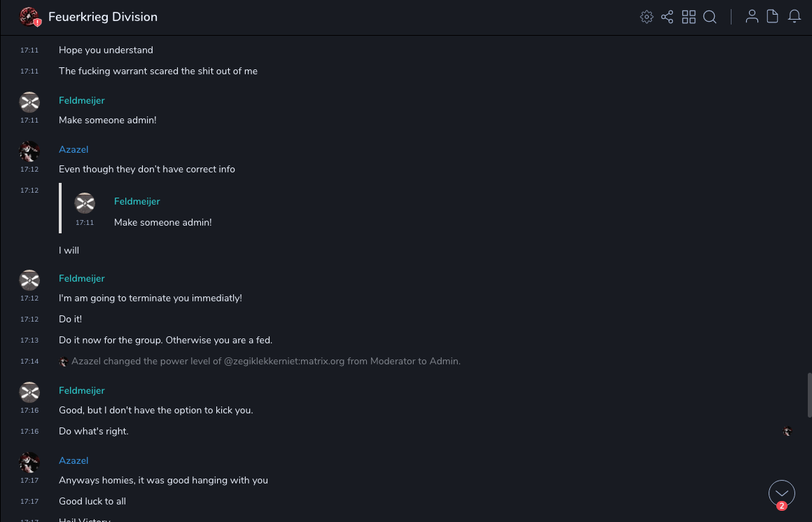The image size is (812, 522).
Task: Open the notifications bell icon
Action: tap(794, 17)
